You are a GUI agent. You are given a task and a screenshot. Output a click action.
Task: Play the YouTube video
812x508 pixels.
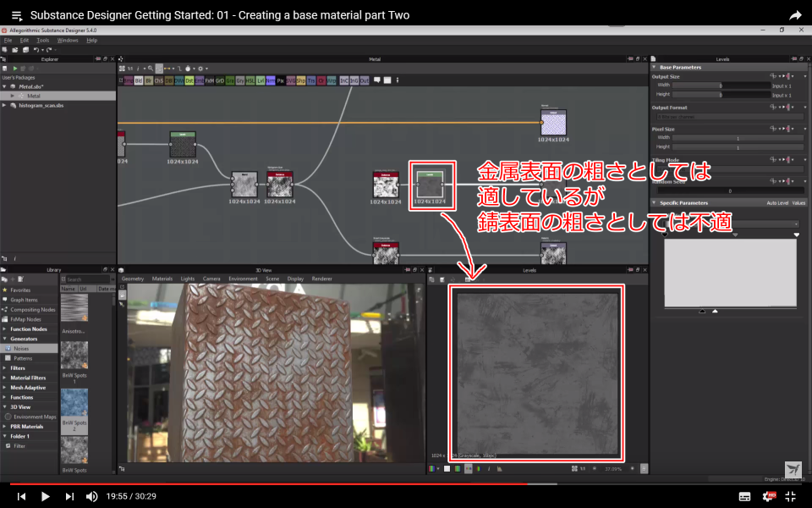point(45,496)
